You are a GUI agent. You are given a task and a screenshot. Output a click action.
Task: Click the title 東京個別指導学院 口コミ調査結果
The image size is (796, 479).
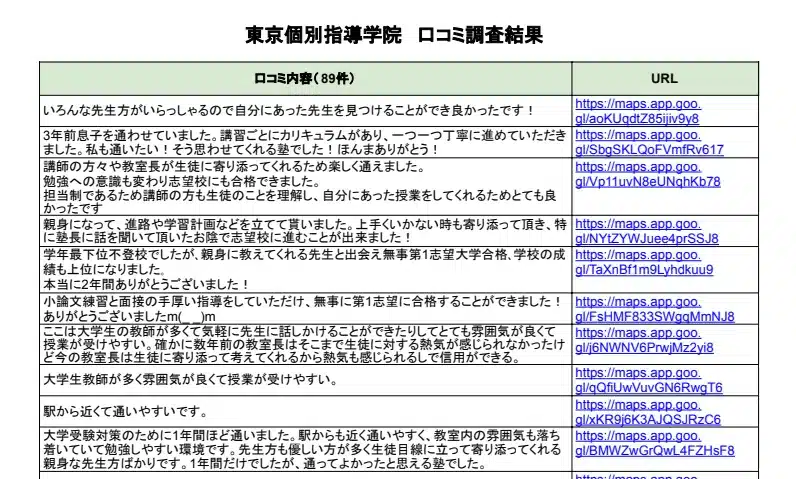pyautogui.click(x=394, y=36)
